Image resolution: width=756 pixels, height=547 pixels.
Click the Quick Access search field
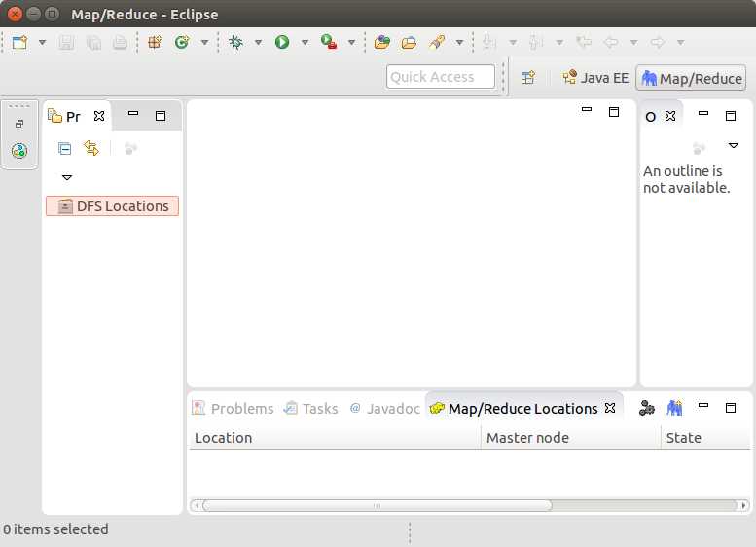[x=441, y=77]
